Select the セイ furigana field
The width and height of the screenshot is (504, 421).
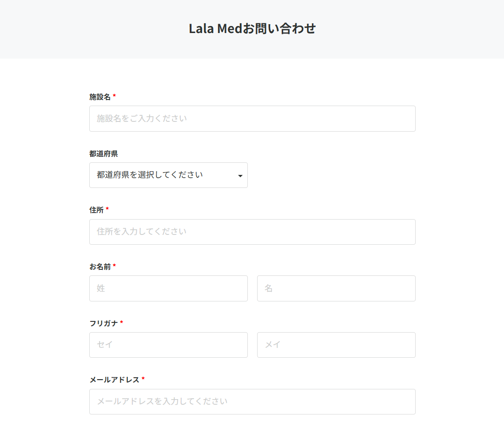(168, 345)
